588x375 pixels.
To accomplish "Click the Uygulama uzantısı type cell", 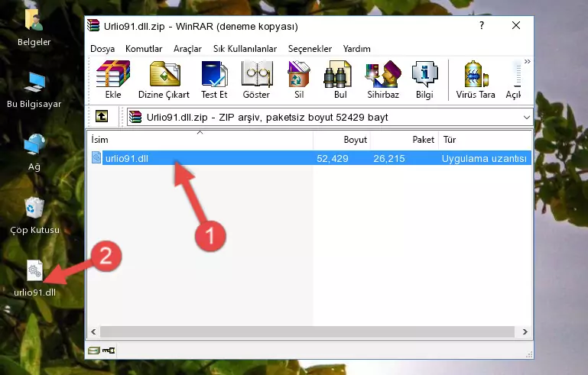I will click(x=484, y=158).
